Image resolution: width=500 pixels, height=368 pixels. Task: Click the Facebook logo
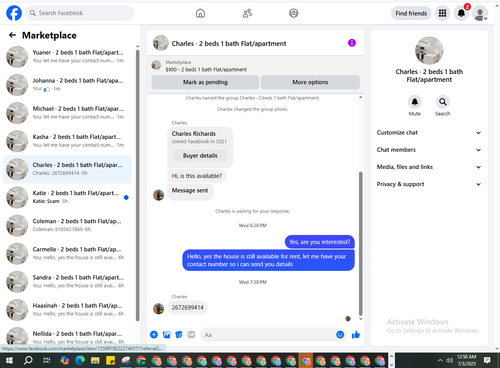14,13
